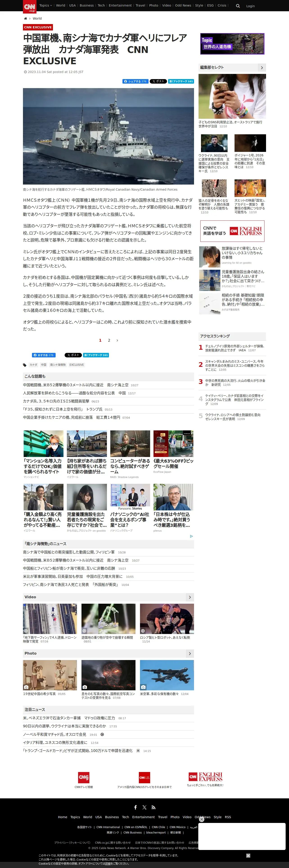
Task: Play the 地下鉄サーフィン video
Action: pos(50,619)
